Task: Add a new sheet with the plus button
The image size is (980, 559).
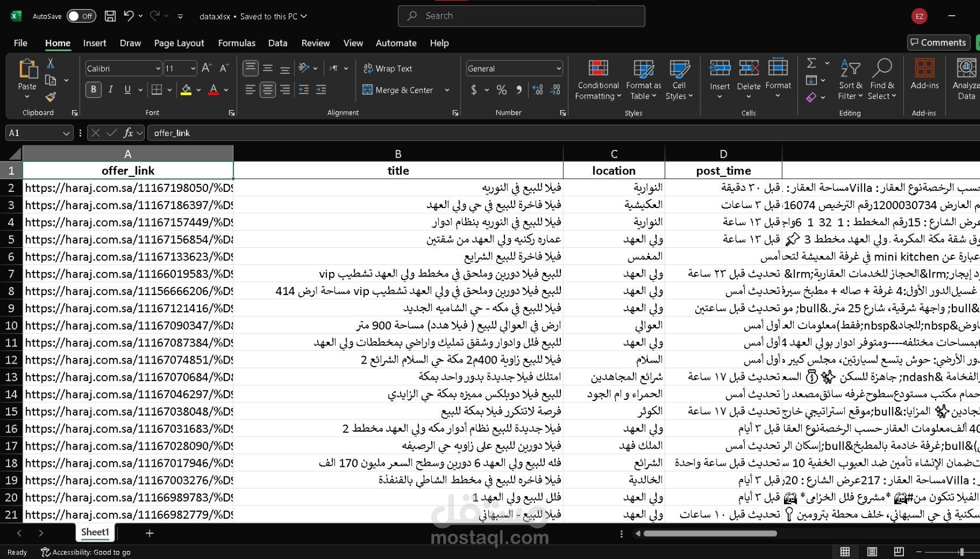Action: tap(149, 533)
